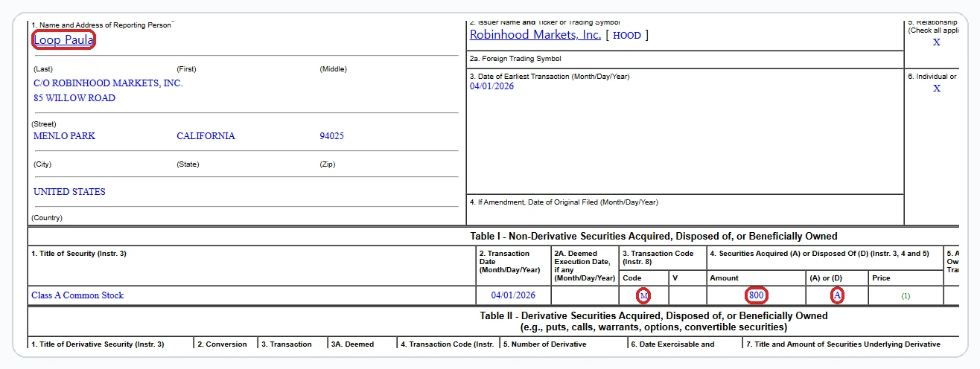Click the 4. Securities Acquired (A) or Disposed Of header
Viewport: 980px width, 369px height.
pos(819,254)
